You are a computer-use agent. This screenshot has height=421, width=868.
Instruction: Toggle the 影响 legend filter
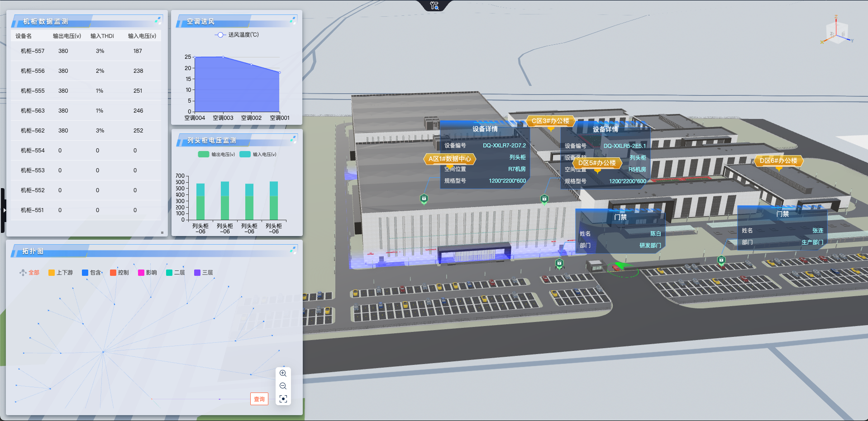pos(148,273)
